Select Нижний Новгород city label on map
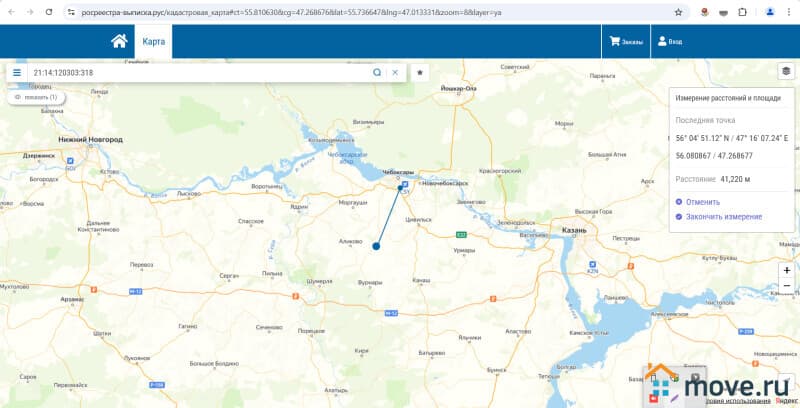Screen dimensions: 800x408 tap(90, 139)
